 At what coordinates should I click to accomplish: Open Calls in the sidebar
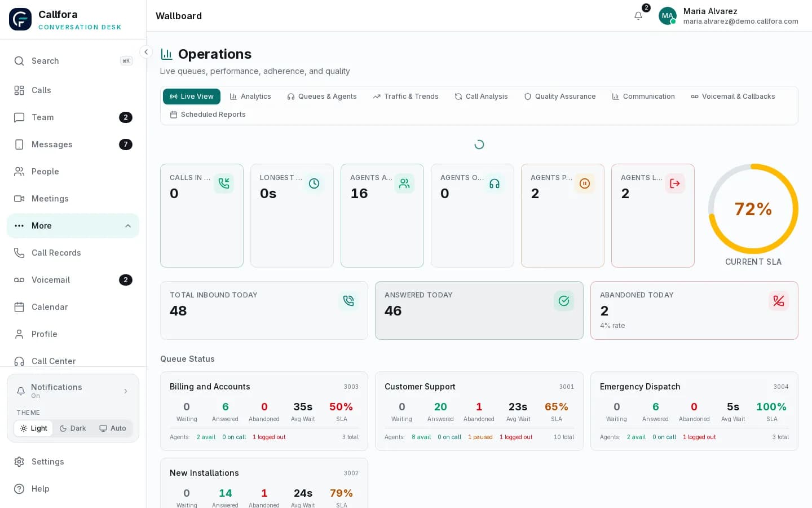[73, 90]
